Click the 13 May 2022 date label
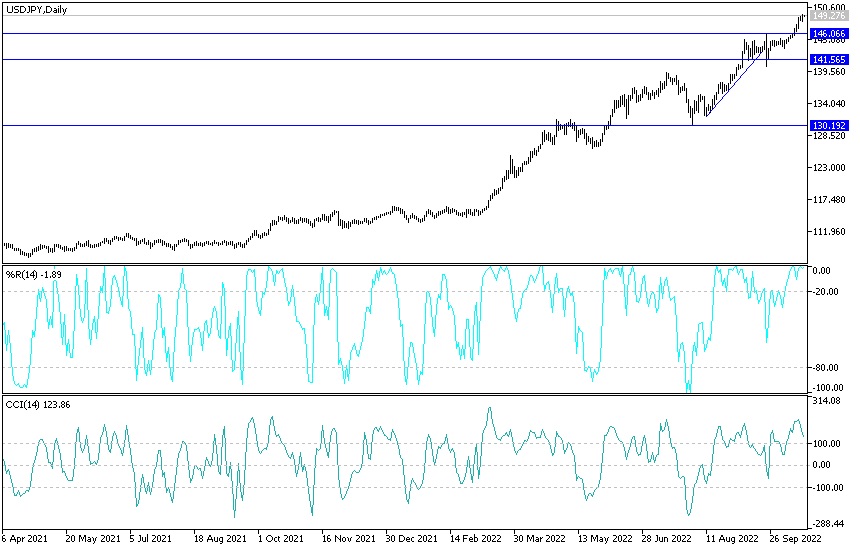The image size is (860, 550). [605, 538]
